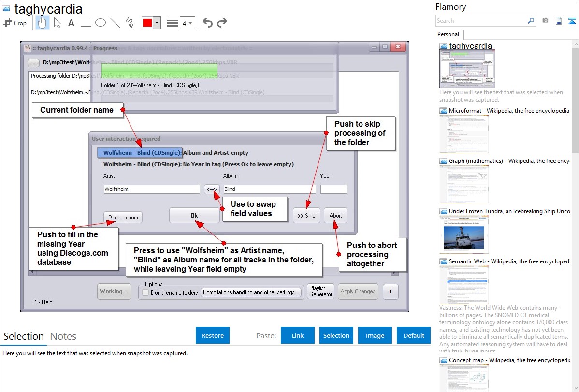Pick the freehand scribble tool
This screenshot has width=579, height=392.
point(130,23)
